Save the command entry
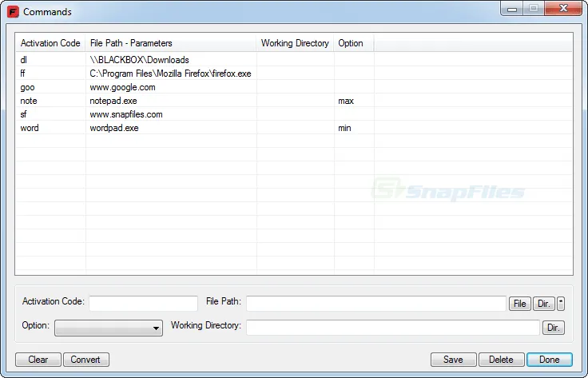Screen dimensions: 588x378 coord(453,360)
